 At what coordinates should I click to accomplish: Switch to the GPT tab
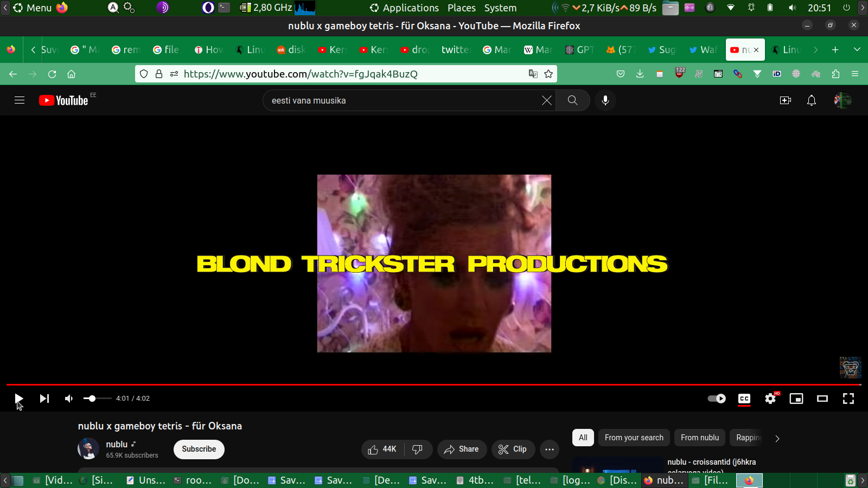pyautogui.click(x=579, y=50)
